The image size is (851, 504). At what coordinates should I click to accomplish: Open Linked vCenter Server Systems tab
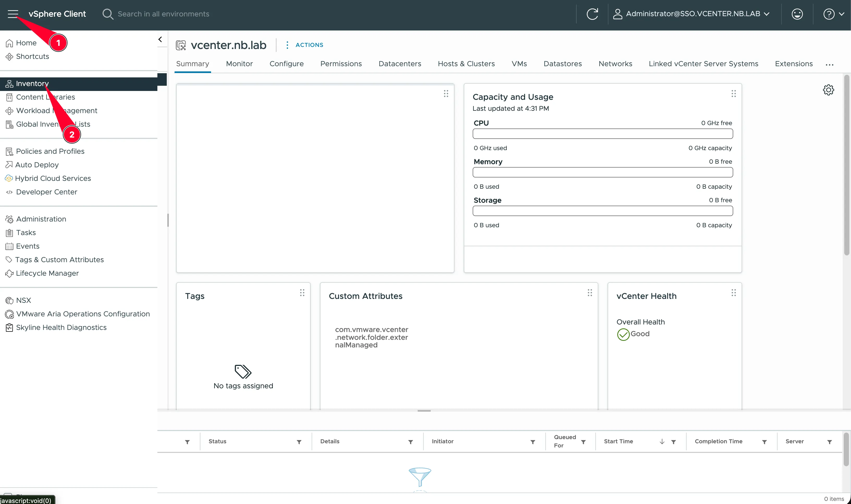click(703, 64)
